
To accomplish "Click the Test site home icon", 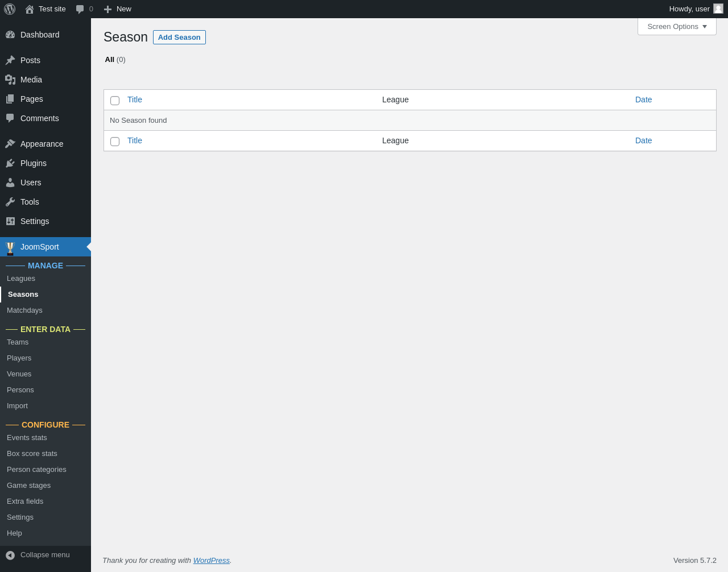I will pos(30,9).
